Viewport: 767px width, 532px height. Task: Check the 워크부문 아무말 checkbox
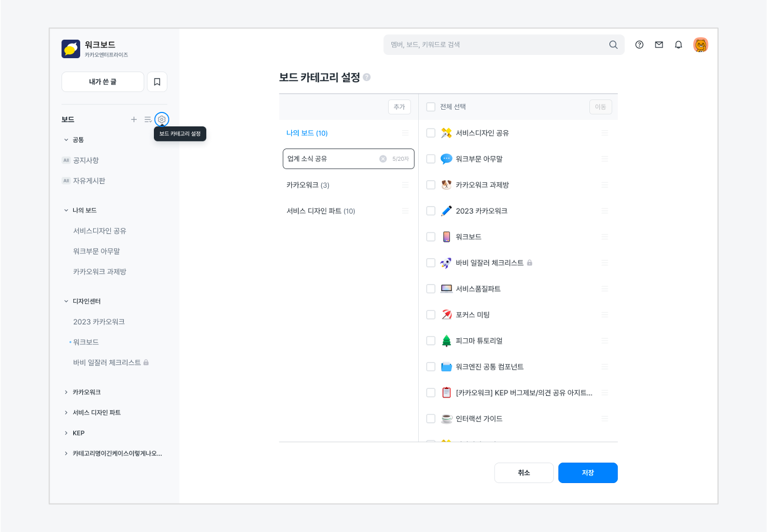tap(431, 159)
